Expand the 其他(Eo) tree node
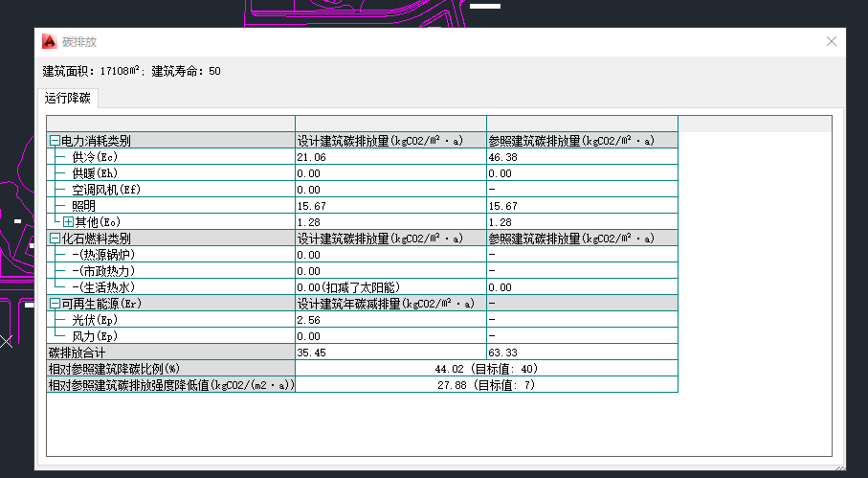 click(68, 222)
